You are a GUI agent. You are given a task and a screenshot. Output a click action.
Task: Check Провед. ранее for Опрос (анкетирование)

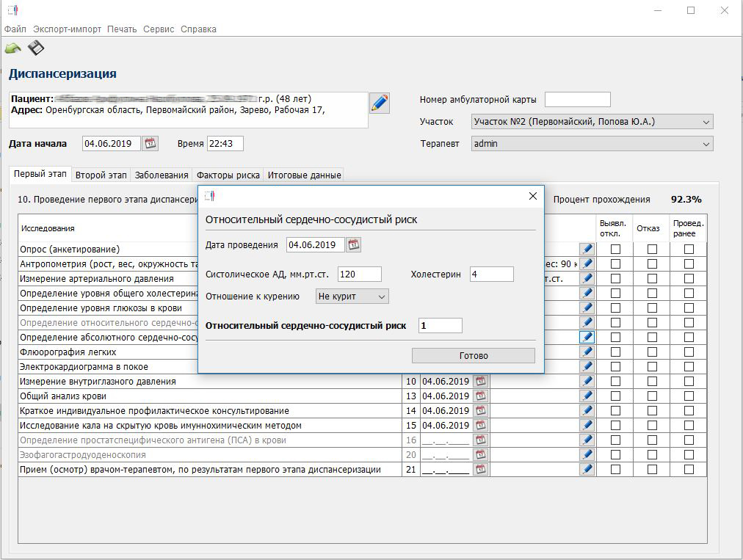coord(688,250)
